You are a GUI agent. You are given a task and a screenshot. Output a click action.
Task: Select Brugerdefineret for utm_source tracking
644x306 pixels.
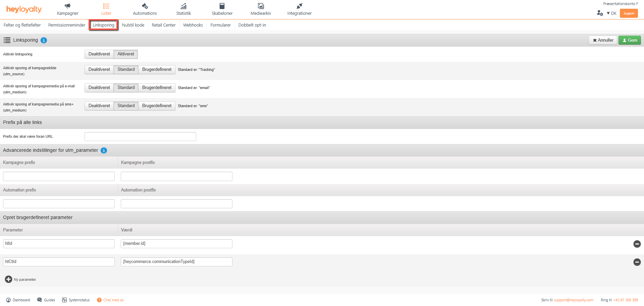pos(157,70)
